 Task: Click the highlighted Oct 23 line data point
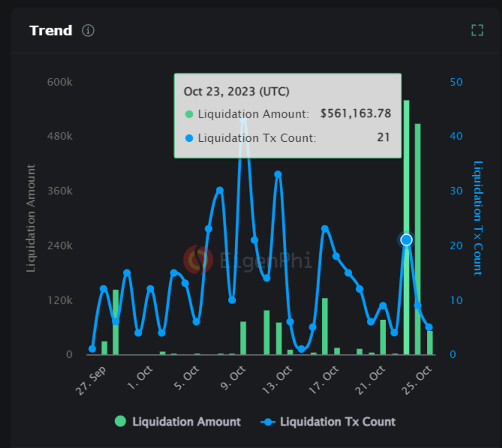click(x=406, y=240)
